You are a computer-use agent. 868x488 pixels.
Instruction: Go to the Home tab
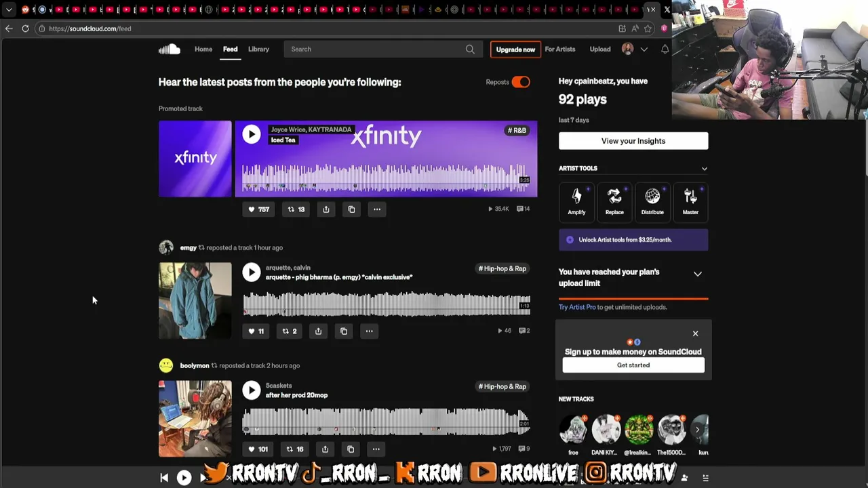(203, 49)
